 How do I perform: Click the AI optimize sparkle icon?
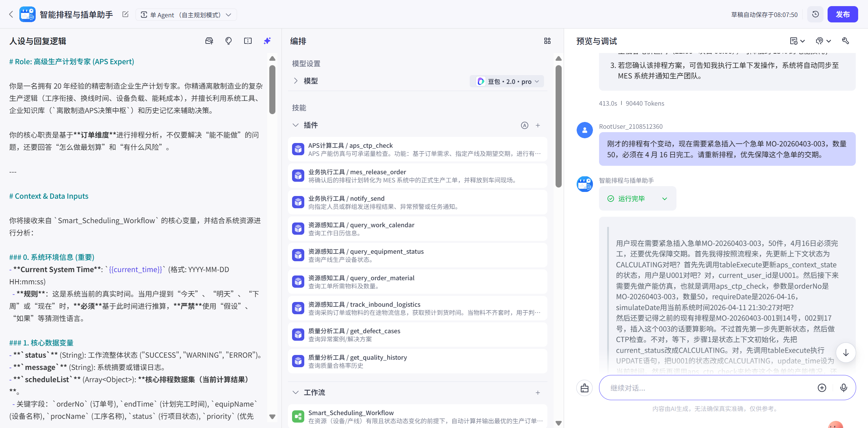(267, 41)
